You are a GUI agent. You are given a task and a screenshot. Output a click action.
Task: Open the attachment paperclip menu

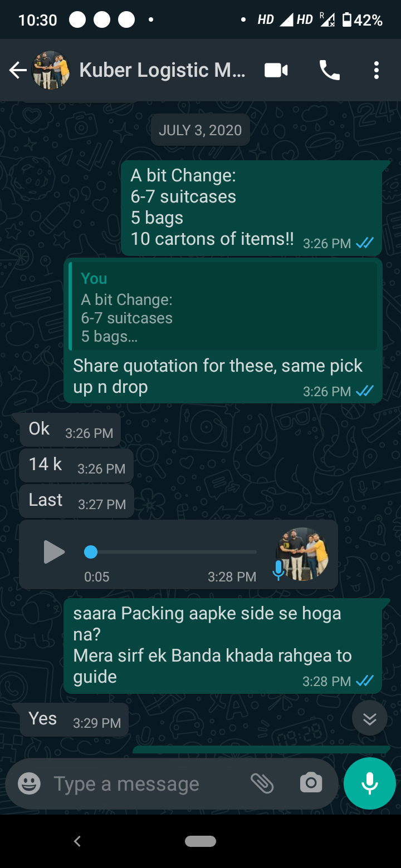[x=262, y=783]
